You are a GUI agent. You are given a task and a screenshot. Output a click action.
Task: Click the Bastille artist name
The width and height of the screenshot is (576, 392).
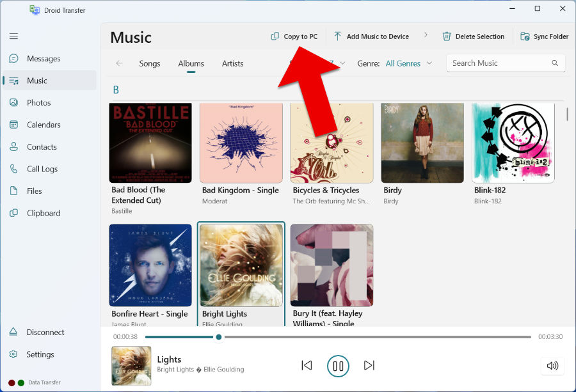pos(122,211)
